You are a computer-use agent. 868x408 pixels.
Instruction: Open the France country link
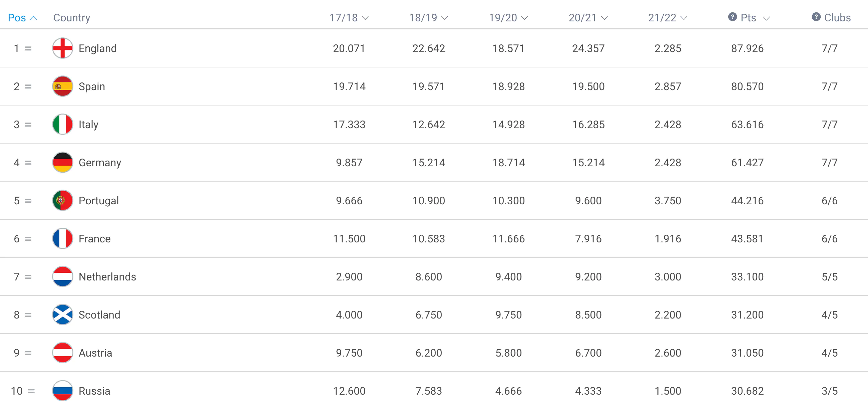click(x=94, y=239)
